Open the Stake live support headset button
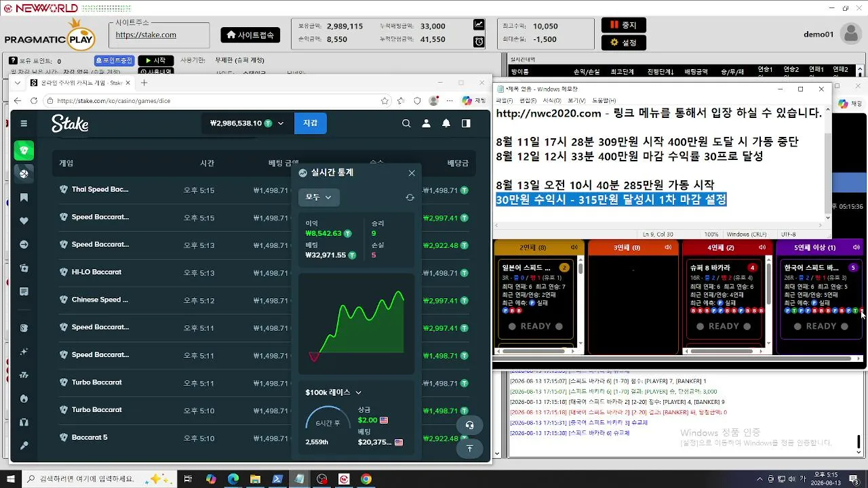This screenshot has width=868, height=488. (x=469, y=425)
